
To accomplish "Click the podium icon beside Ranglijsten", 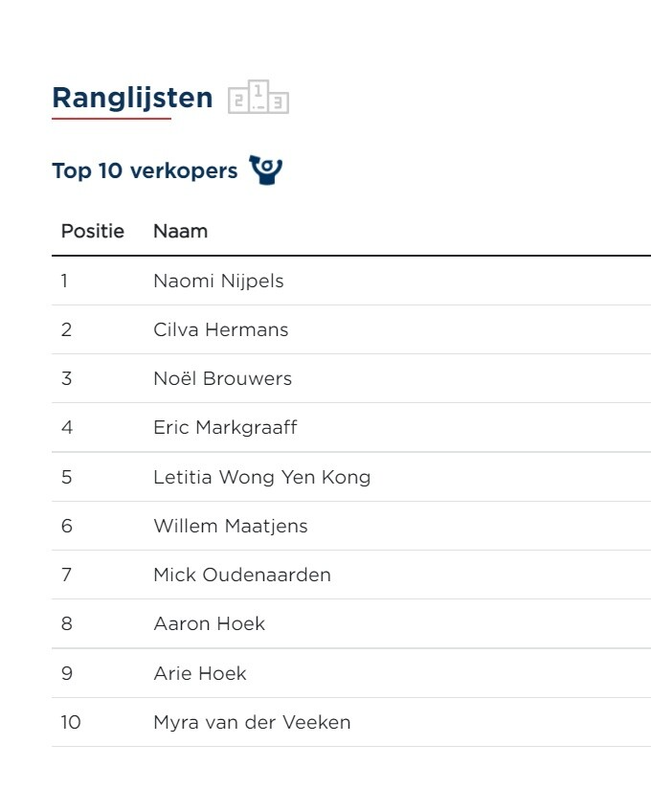I will [x=258, y=98].
